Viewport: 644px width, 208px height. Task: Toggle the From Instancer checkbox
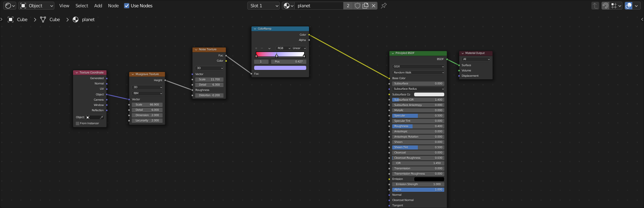click(x=78, y=123)
